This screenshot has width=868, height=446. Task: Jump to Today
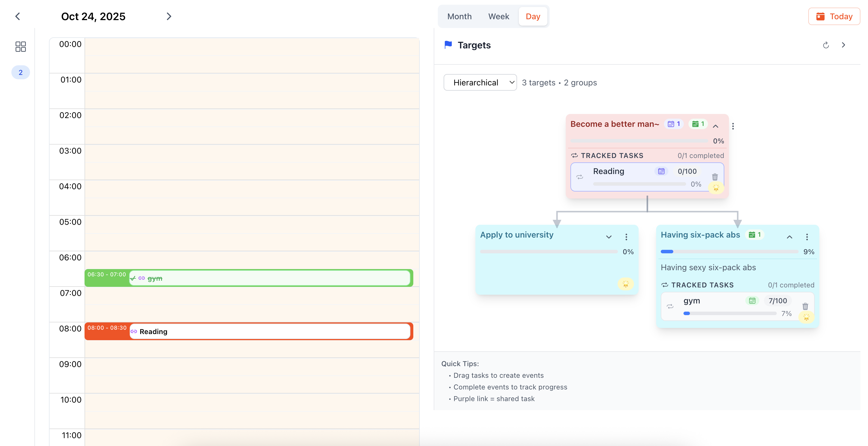click(x=834, y=16)
